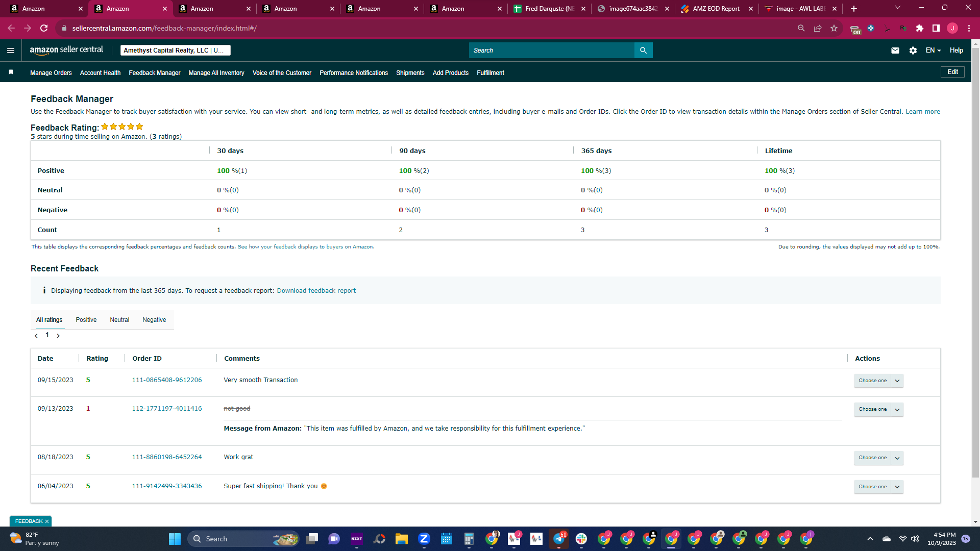This screenshot has width=980, height=551.
Task: Open the volume control in system tray
Action: 915,539
